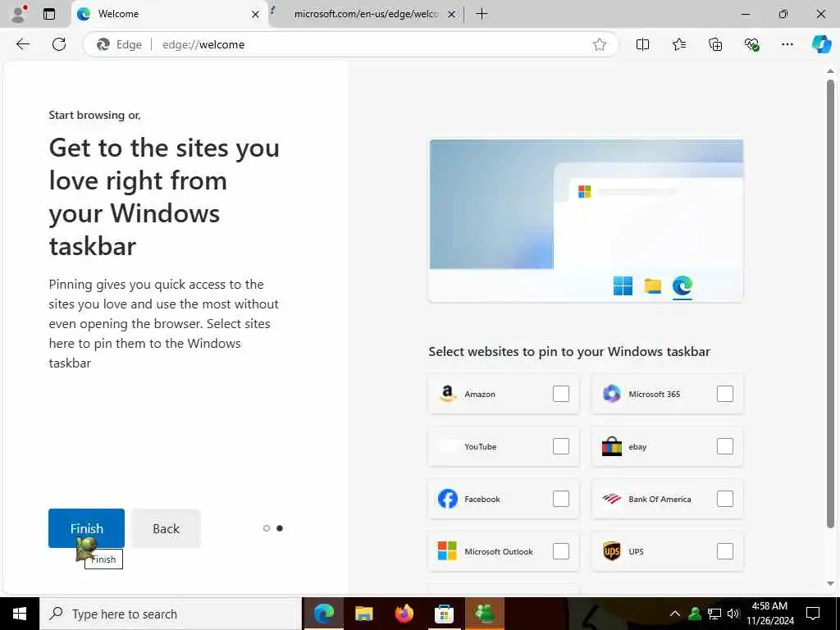
Task: Click the ebay shopping bag icon
Action: point(611,446)
